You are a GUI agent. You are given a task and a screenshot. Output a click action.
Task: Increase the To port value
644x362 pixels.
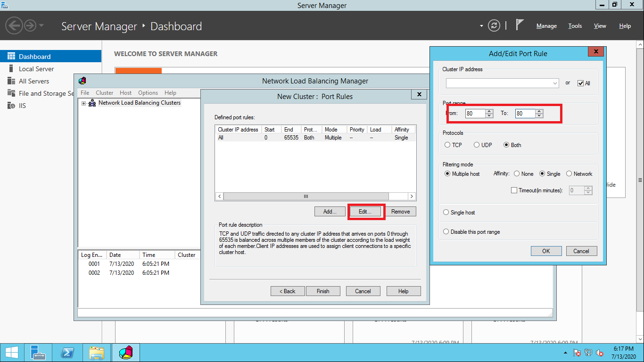pyautogui.click(x=539, y=111)
